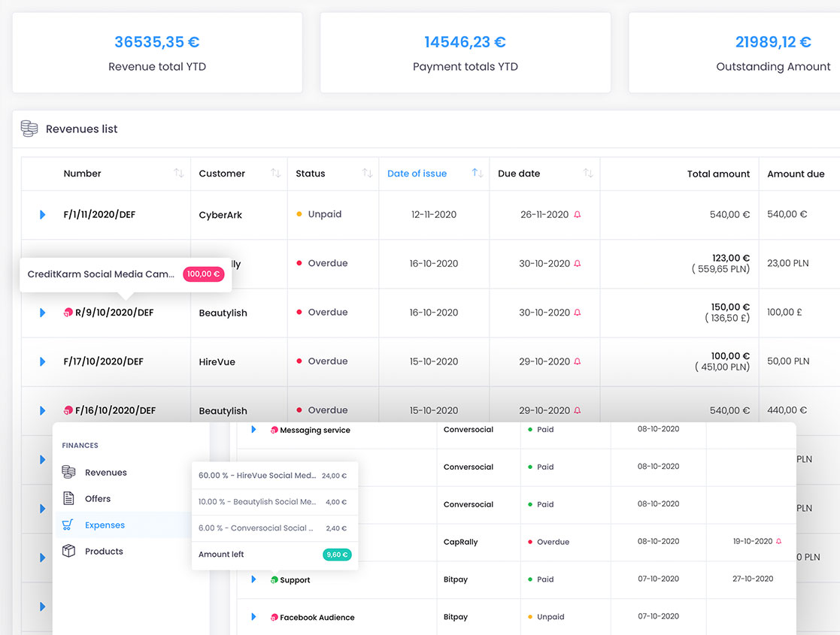
Task: Click the Products box icon
Action: pyautogui.click(x=68, y=550)
